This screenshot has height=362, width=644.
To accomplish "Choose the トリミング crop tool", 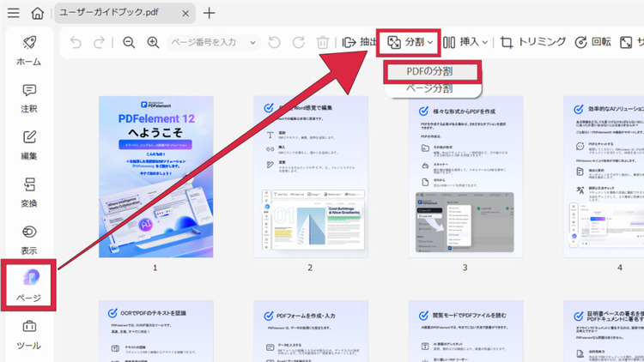I will click(533, 42).
